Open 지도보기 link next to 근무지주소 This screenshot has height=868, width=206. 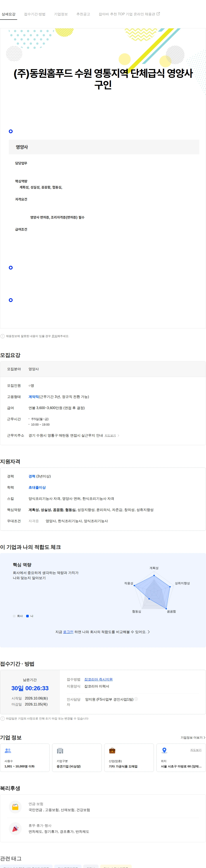click(x=110, y=435)
